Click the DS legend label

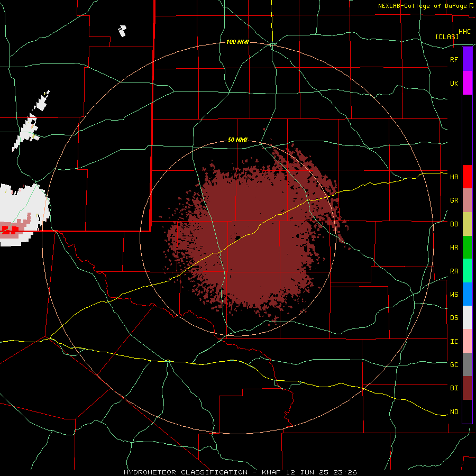pyautogui.click(x=454, y=317)
